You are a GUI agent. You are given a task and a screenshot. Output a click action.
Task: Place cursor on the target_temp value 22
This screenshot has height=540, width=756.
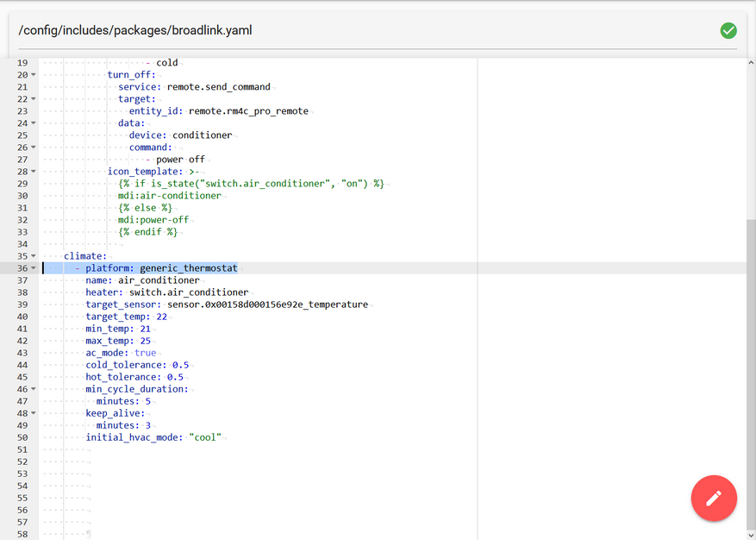pyautogui.click(x=161, y=317)
